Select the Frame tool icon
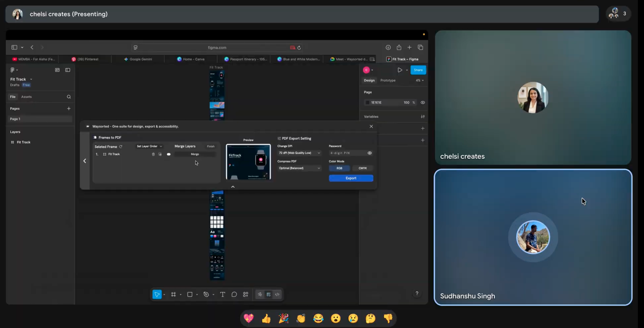 point(173,294)
